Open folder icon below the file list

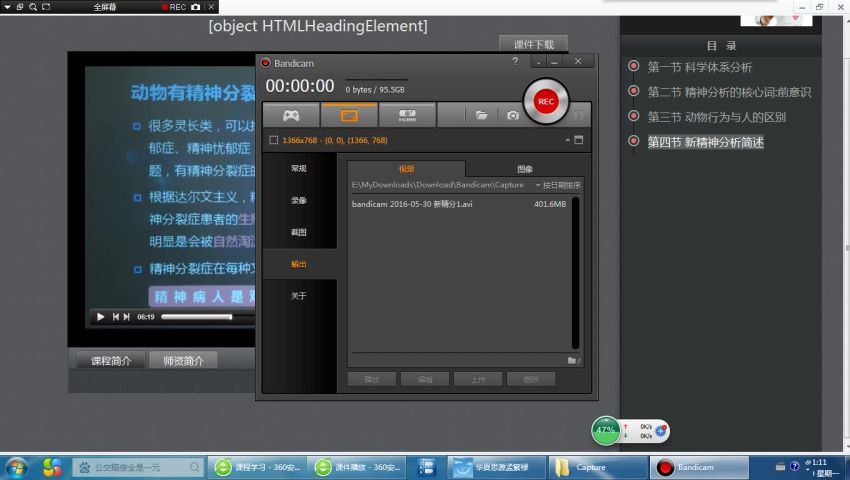tap(574, 360)
